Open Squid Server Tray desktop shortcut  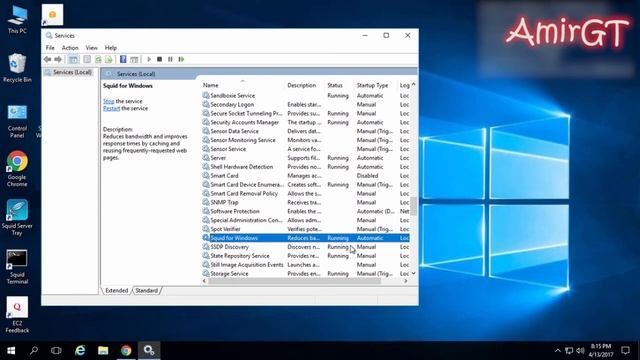click(17, 218)
